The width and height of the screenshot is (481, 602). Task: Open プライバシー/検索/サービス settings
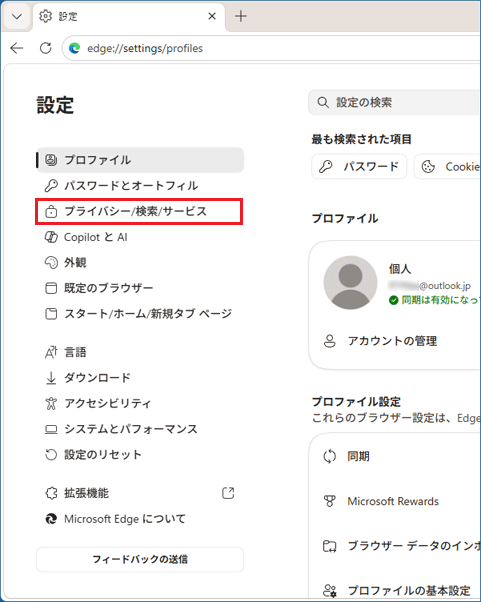tap(139, 212)
